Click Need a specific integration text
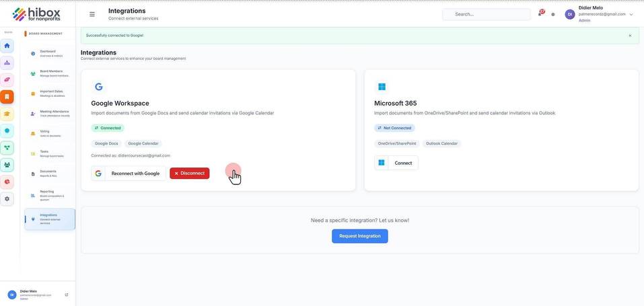 coord(360,221)
